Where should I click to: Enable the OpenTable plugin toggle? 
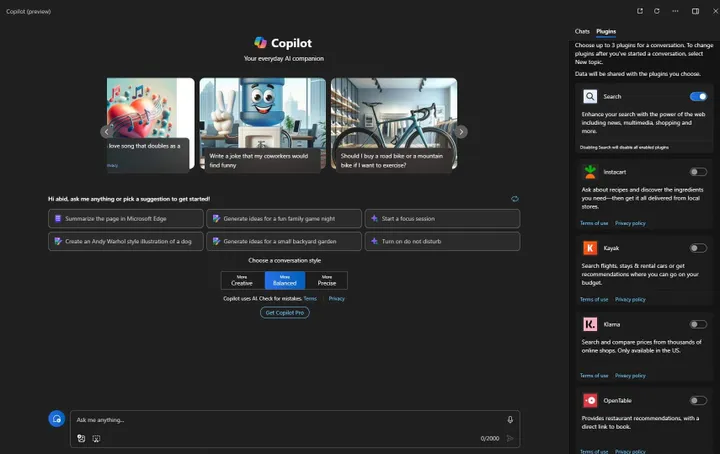(x=698, y=400)
